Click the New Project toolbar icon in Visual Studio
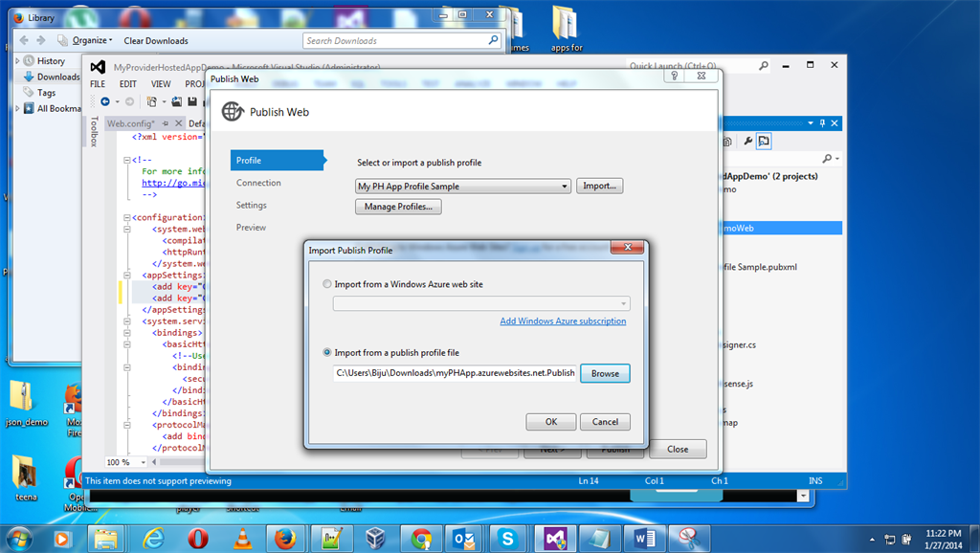980x553 pixels. tap(152, 101)
